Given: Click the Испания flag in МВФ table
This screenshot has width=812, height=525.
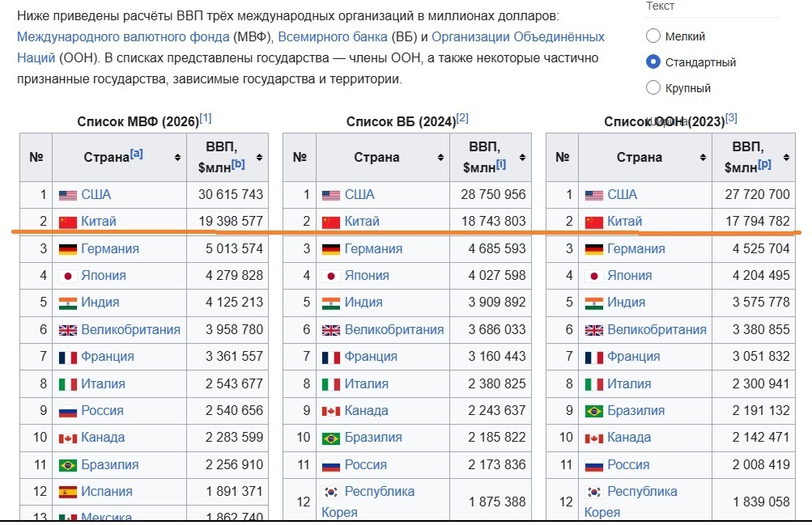Looking at the screenshot, I should pos(68,493).
